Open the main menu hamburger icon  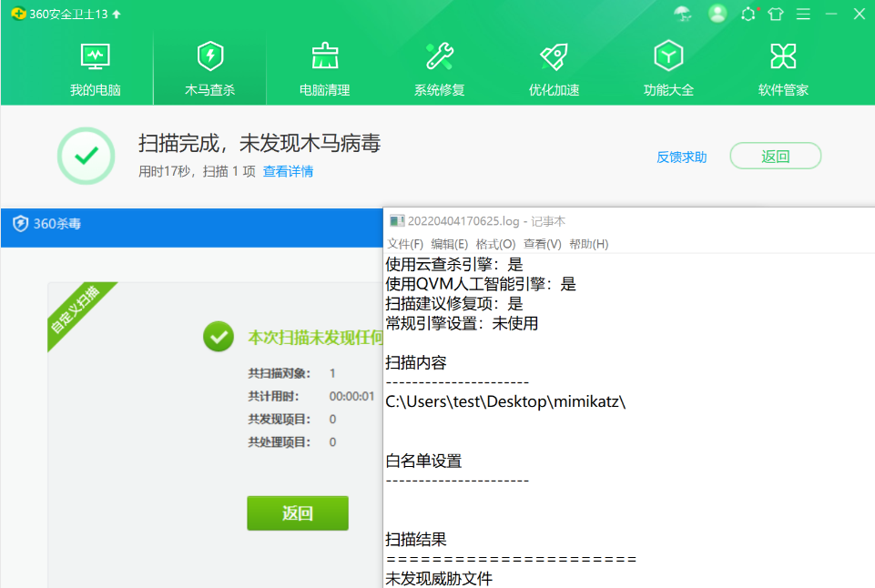[x=803, y=14]
